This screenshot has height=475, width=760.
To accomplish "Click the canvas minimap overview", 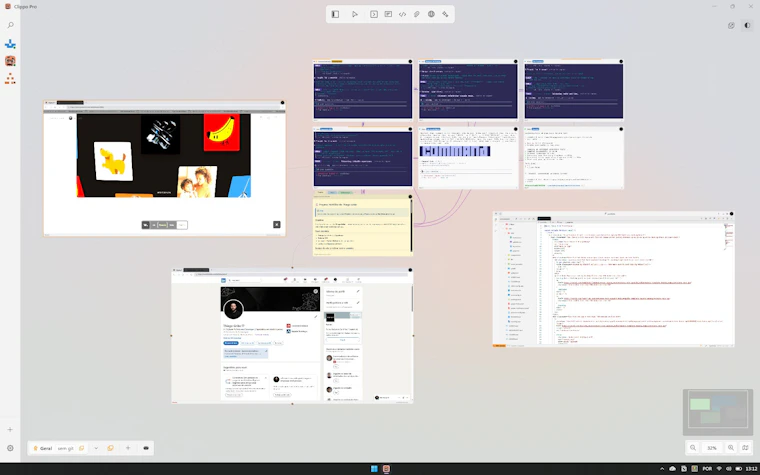I will (x=718, y=412).
